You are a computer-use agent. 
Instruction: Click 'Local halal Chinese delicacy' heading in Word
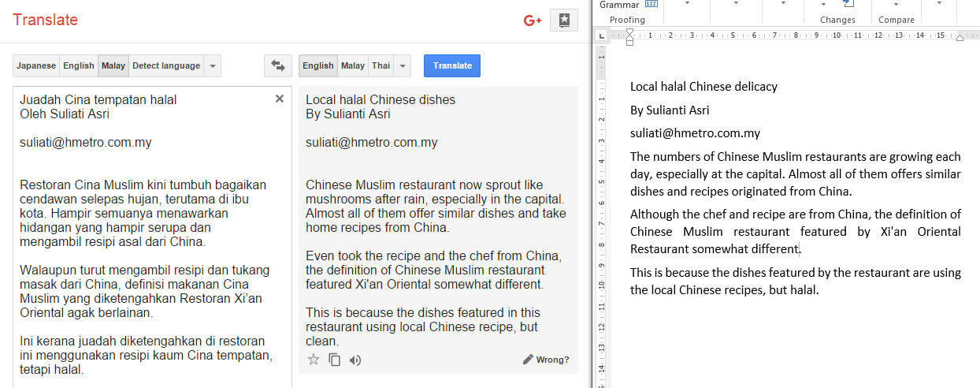(x=703, y=87)
